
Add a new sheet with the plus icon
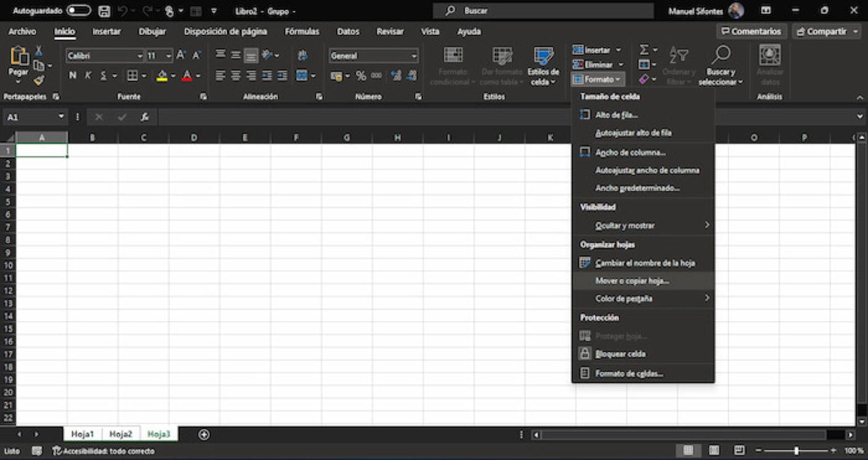[x=203, y=434]
